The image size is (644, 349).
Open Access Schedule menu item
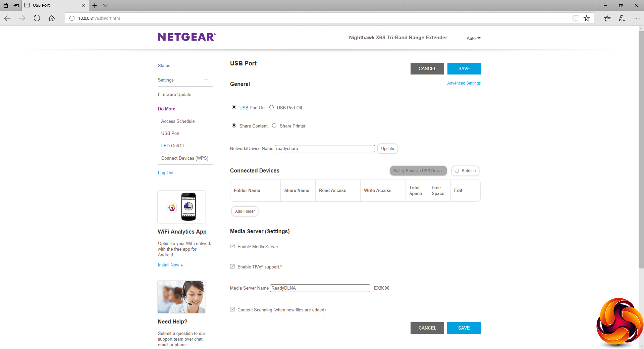click(x=178, y=121)
